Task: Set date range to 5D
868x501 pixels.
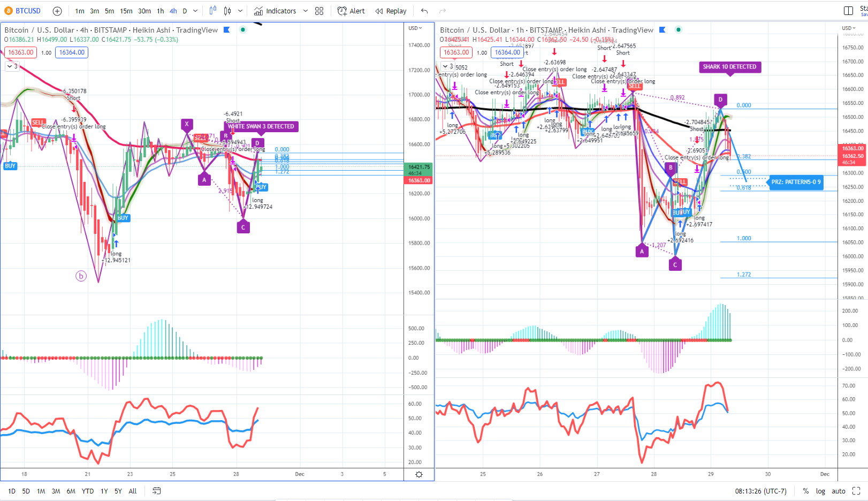Action: click(26, 491)
